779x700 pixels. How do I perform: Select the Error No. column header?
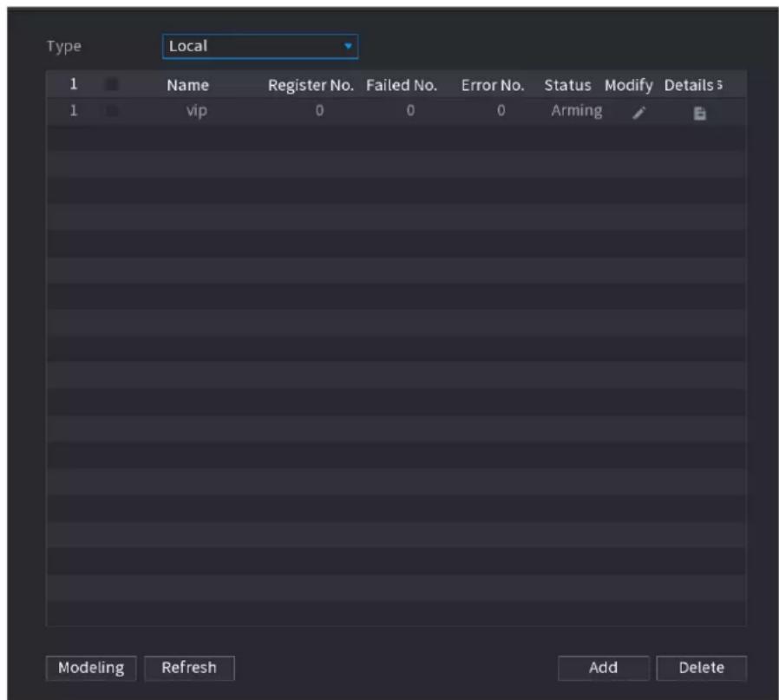(493, 85)
